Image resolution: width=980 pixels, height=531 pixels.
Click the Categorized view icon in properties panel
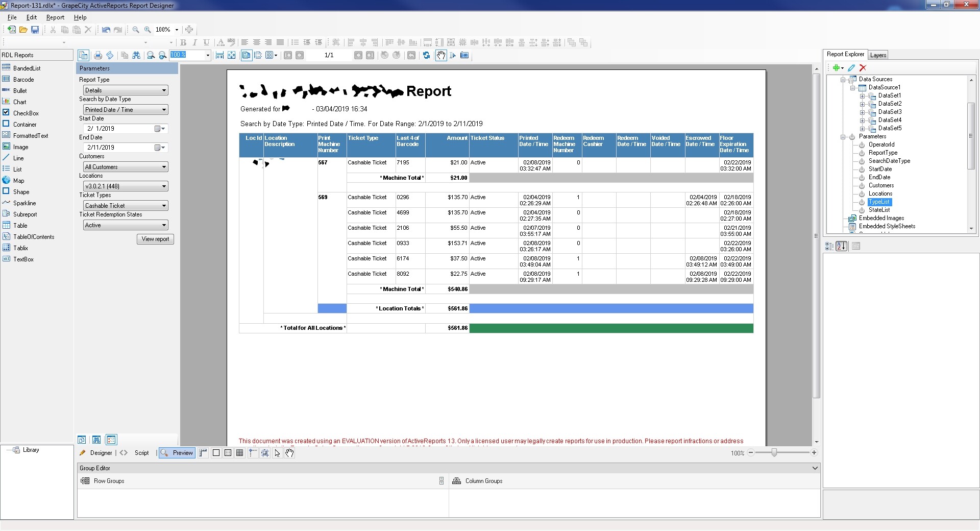(829, 246)
